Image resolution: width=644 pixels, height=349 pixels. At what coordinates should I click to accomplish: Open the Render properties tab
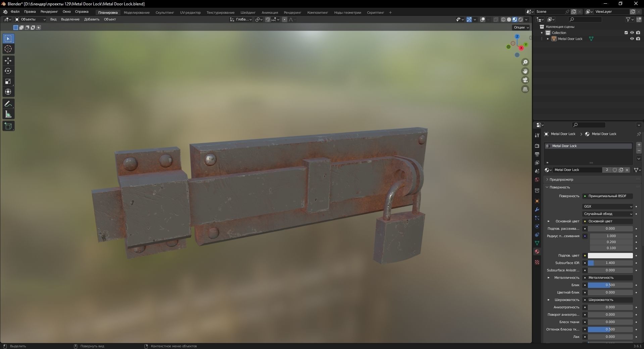537,146
